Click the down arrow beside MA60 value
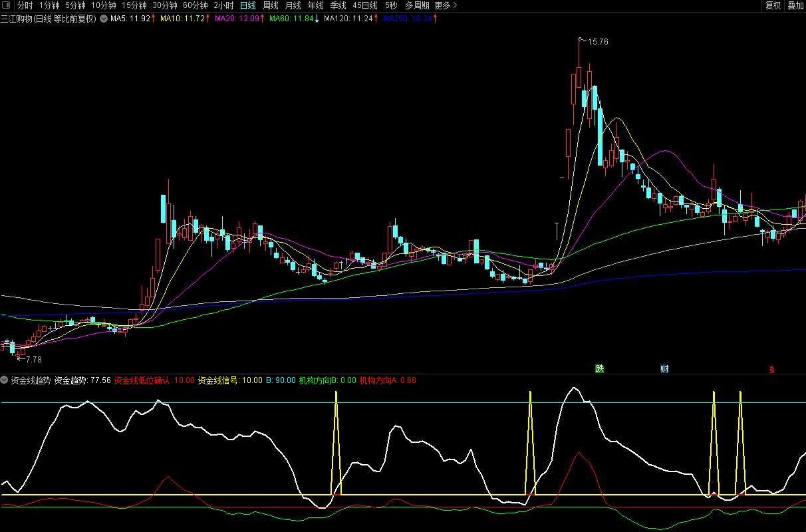 pos(317,19)
